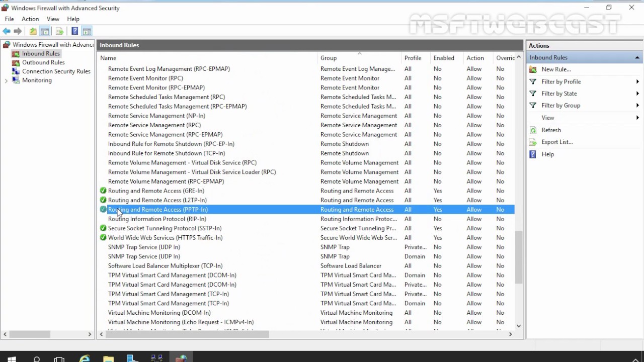Click the Export List toolbar icon
Image resolution: width=644 pixels, height=362 pixels.
tap(59, 31)
